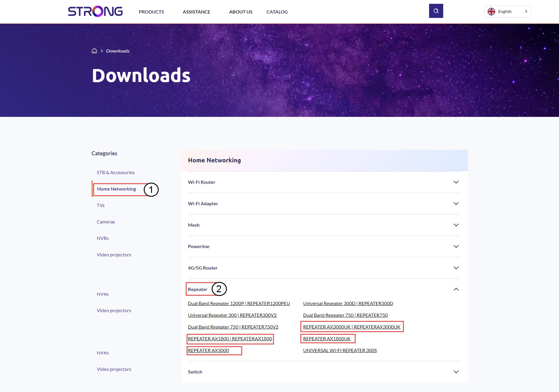Open the plain REPEATER AX3000 link
The width and height of the screenshot is (559, 392).
(208, 350)
